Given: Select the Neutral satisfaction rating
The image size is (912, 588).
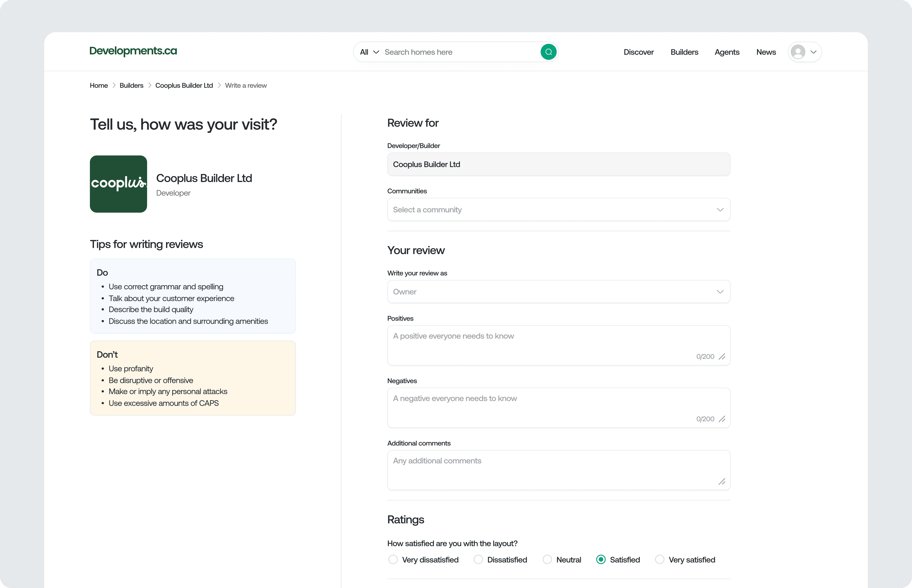Looking at the screenshot, I should click(547, 559).
